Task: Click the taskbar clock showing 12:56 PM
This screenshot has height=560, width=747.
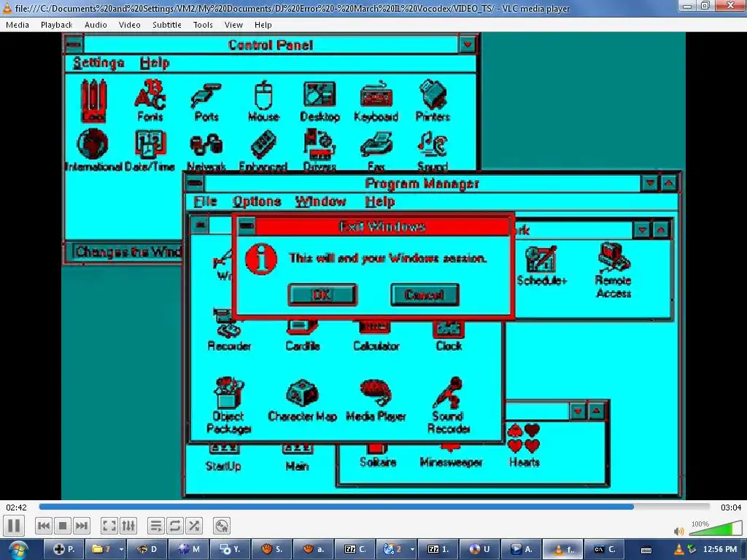Action: click(720, 549)
